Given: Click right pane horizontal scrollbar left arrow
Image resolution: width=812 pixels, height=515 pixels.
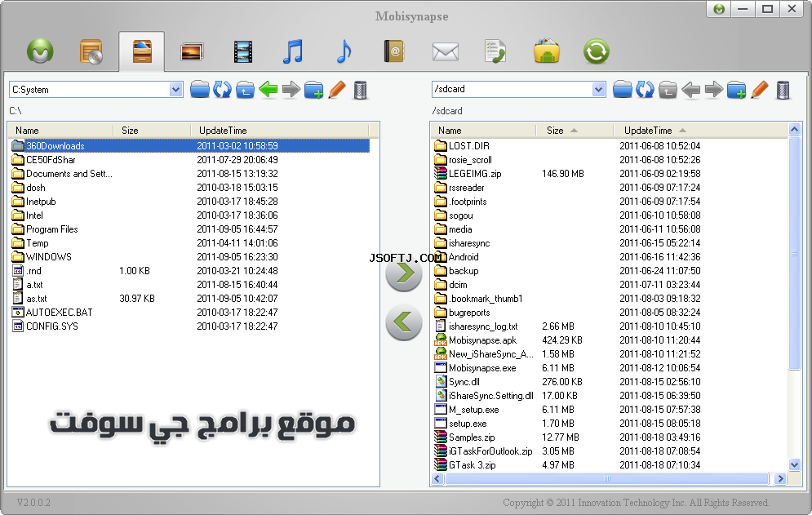Looking at the screenshot, I should tap(437, 479).
